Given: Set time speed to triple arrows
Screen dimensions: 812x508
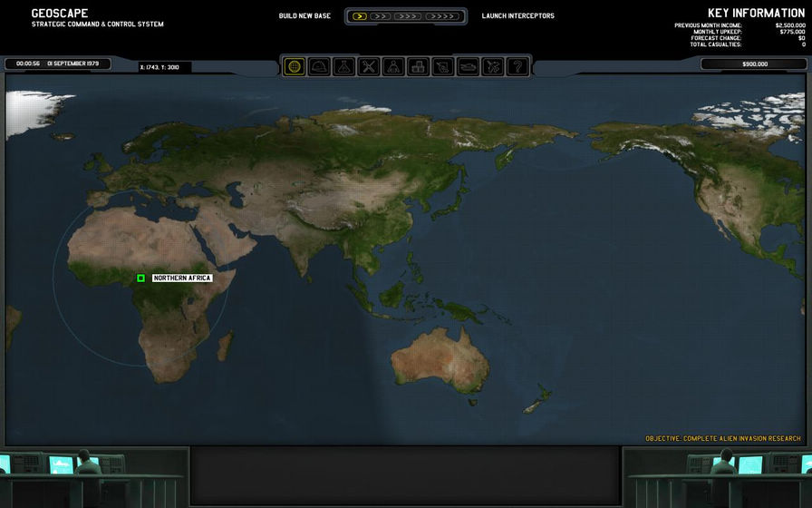Looking at the screenshot, I should pos(408,15).
